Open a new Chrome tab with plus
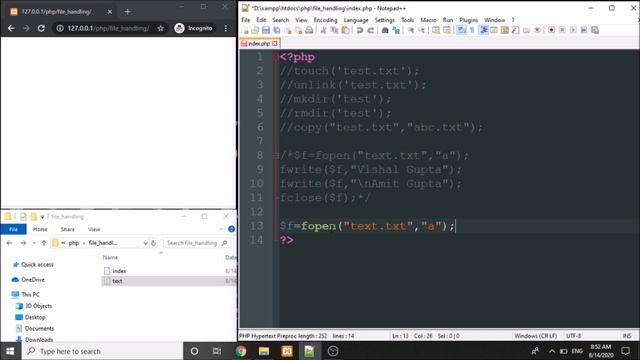The height and width of the screenshot is (360, 640). click(127, 12)
